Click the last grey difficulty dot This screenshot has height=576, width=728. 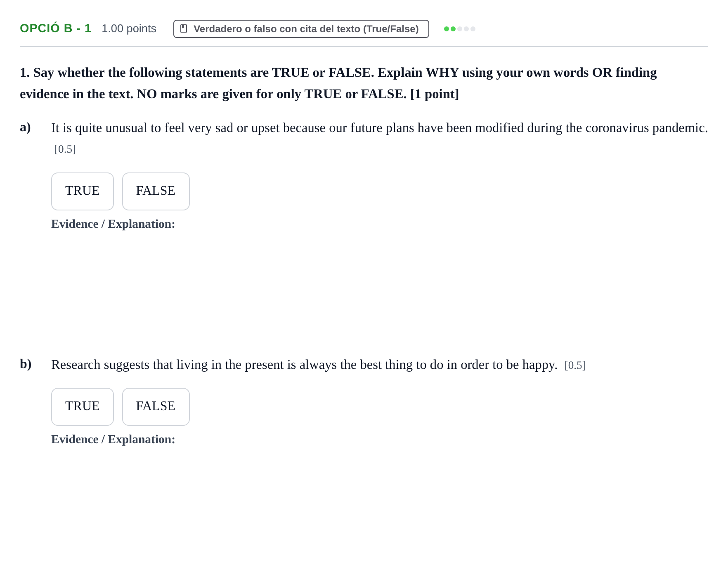click(x=473, y=29)
